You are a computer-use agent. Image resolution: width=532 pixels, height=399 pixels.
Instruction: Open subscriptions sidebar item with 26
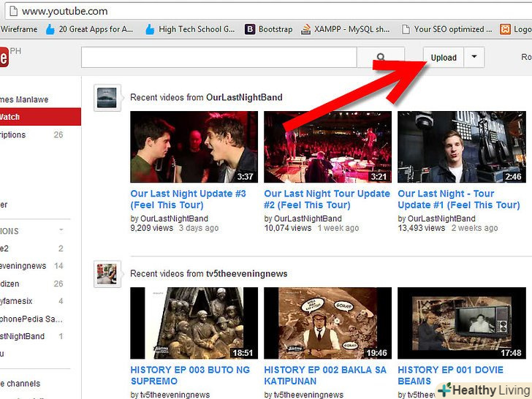32,134
